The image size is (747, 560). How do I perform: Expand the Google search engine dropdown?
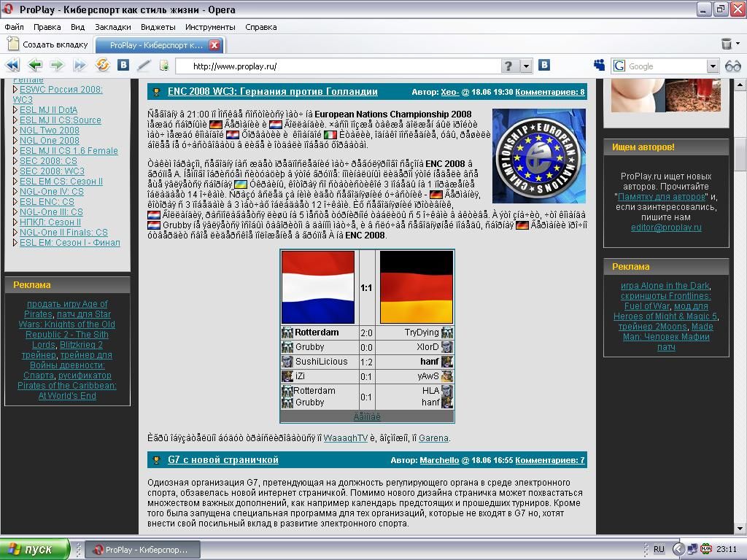[x=713, y=66]
